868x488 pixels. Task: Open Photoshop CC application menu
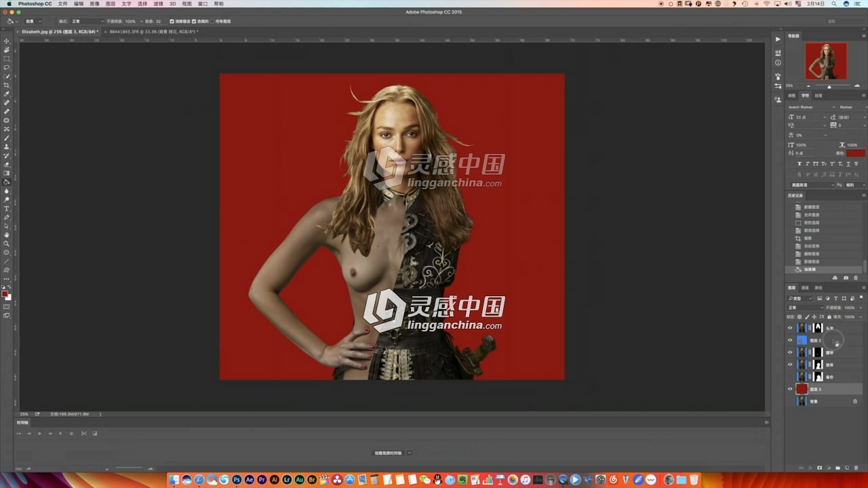click(35, 3)
